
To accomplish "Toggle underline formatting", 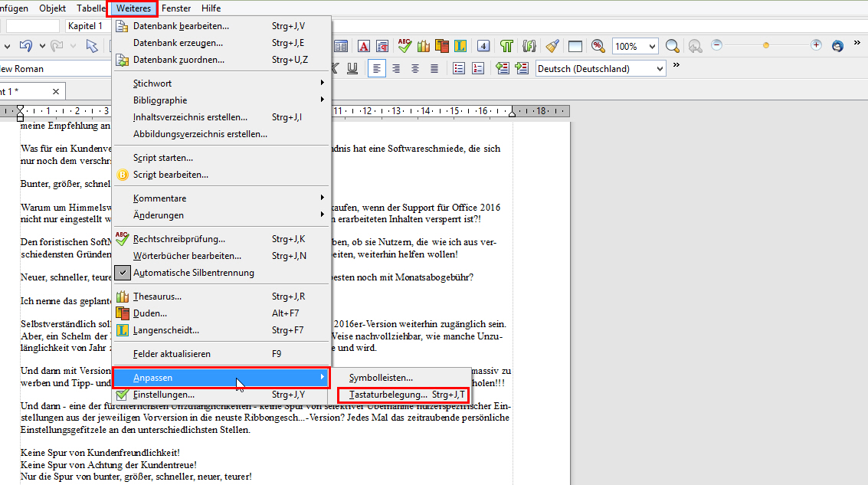I will coord(352,69).
